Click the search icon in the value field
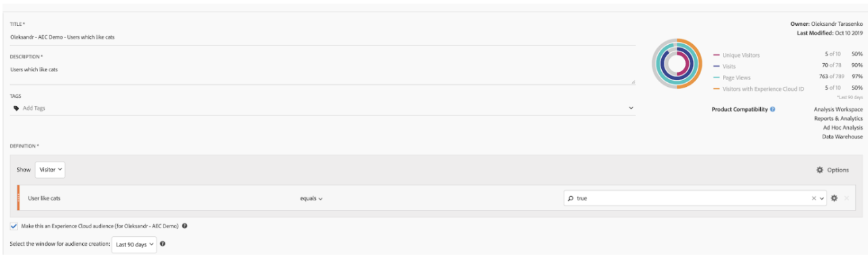This screenshot has height=256, width=868. pos(571,198)
